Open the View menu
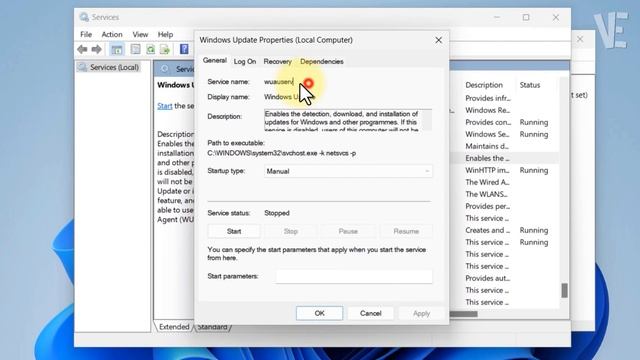 (x=140, y=34)
